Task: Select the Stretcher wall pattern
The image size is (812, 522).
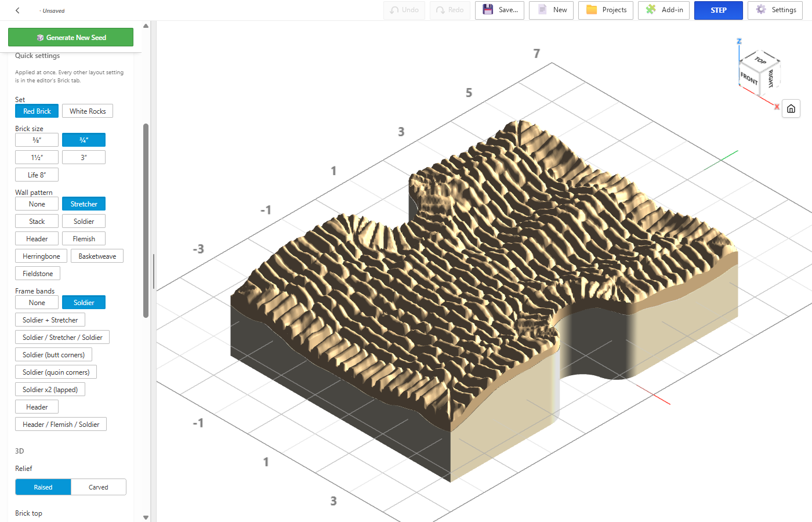Action: coord(84,204)
